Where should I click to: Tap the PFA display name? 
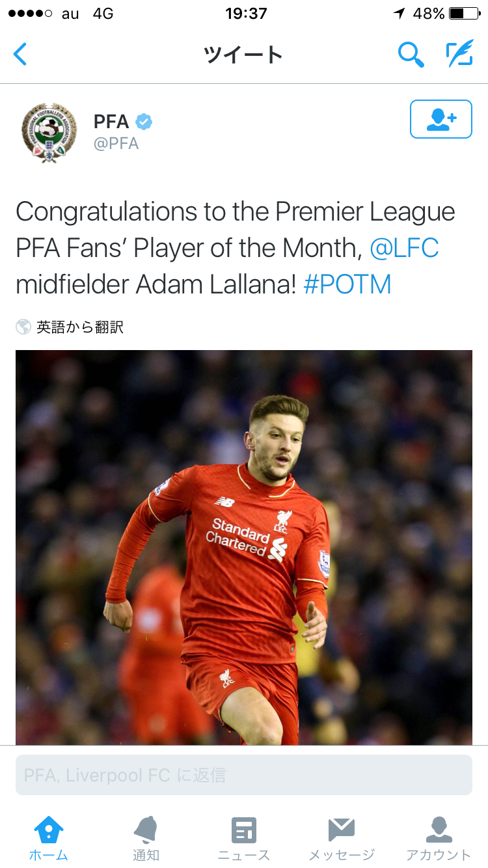pyautogui.click(x=111, y=122)
